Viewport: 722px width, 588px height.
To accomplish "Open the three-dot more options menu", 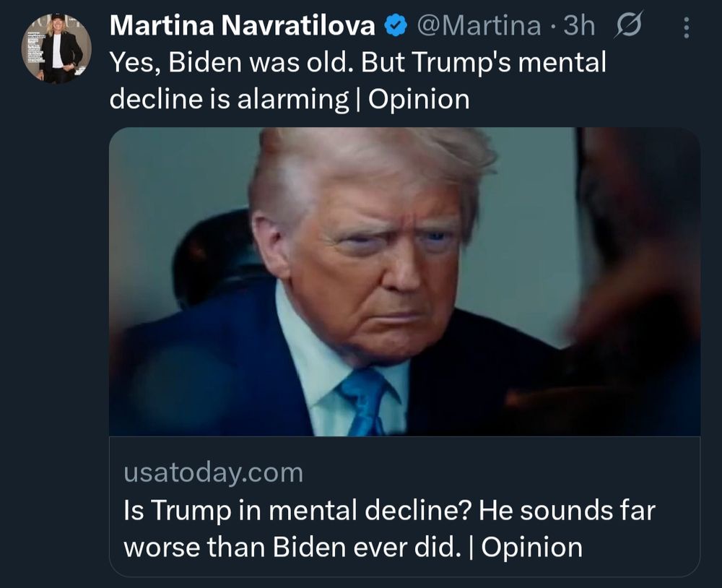I will 686,28.
